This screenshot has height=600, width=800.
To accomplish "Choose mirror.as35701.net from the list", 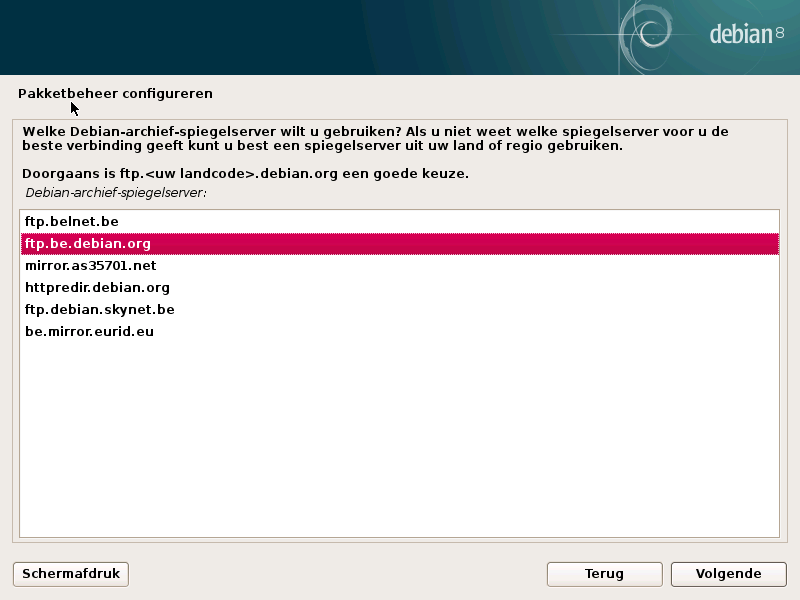I will click(x=399, y=265).
